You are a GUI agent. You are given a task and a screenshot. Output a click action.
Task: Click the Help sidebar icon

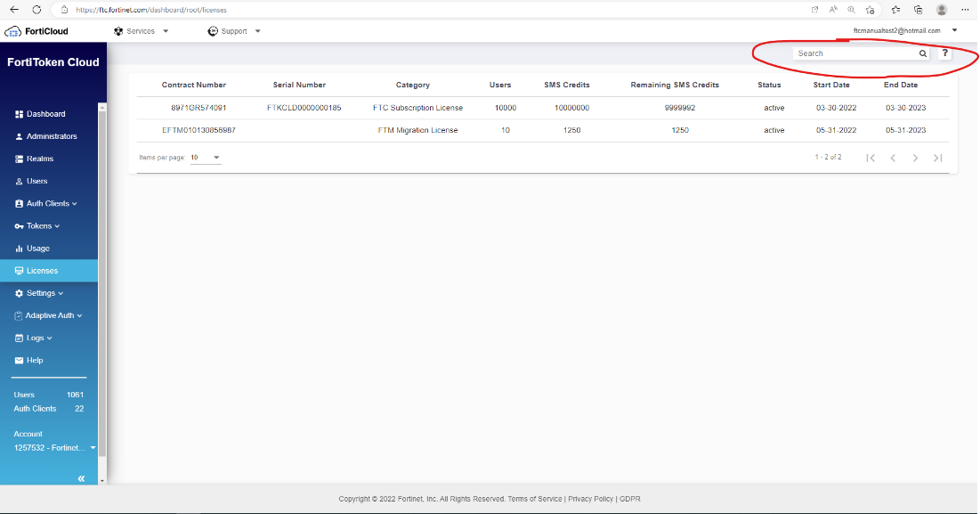[x=18, y=360]
